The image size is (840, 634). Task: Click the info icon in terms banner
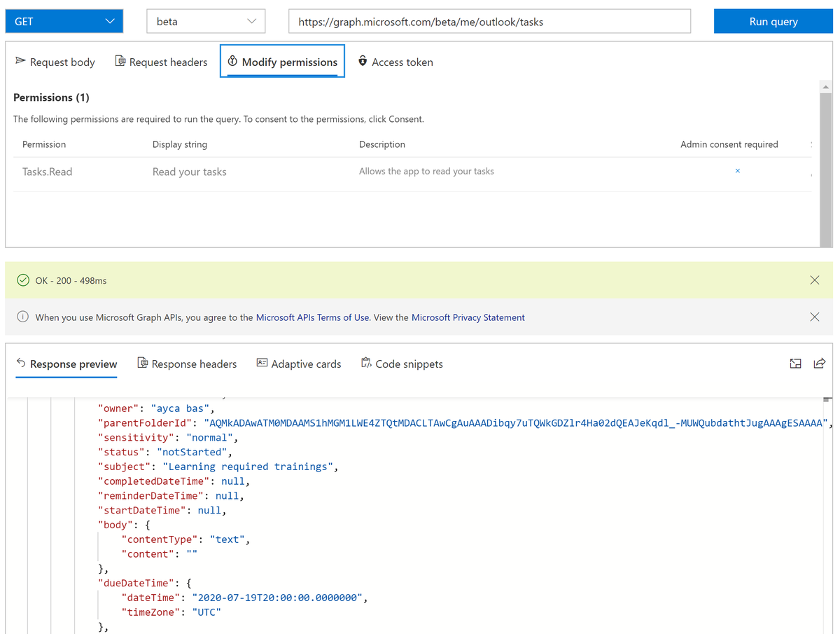(x=23, y=317)
